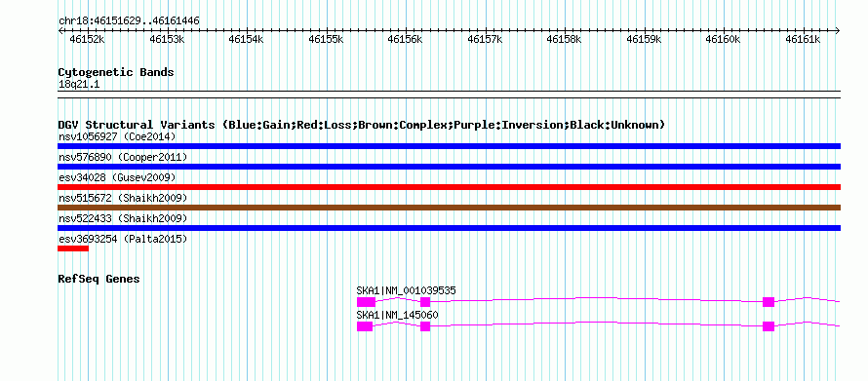This screenshot has height=381, width=868.
Task: Click the Cytogenetic Bands track title
Action: (x=116, y=72)
